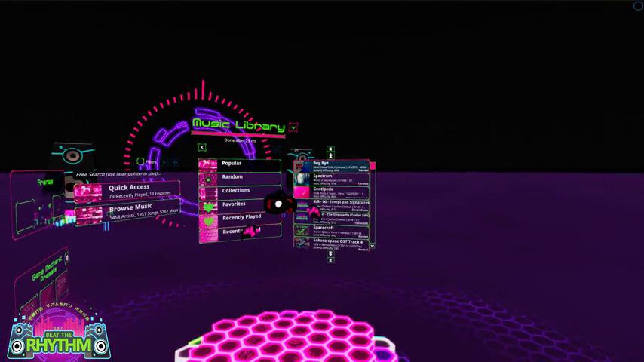Image resolution: width=644 pixels, height=362 pixels.
Task: Select the song Centipede
Action: tap(332, 192)
